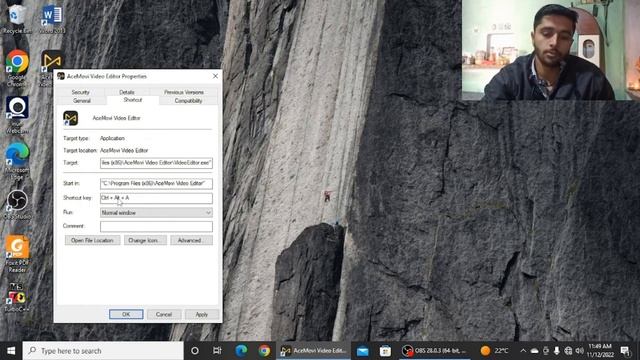Expand the Run Normal window dropdown

point(156,213)
